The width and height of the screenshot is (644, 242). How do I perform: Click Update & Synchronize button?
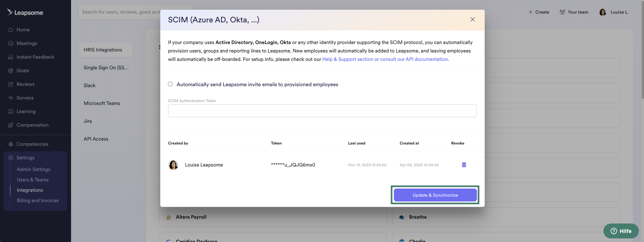(435, 195)
